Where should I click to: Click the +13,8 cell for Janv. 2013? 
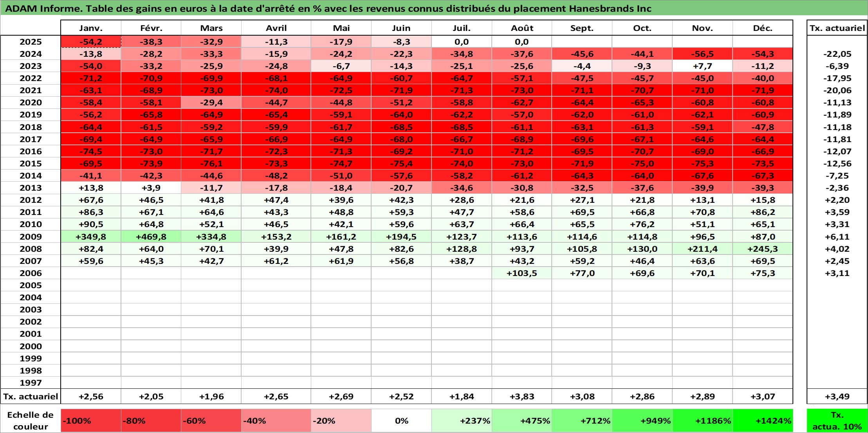click(x=91, y=188)
